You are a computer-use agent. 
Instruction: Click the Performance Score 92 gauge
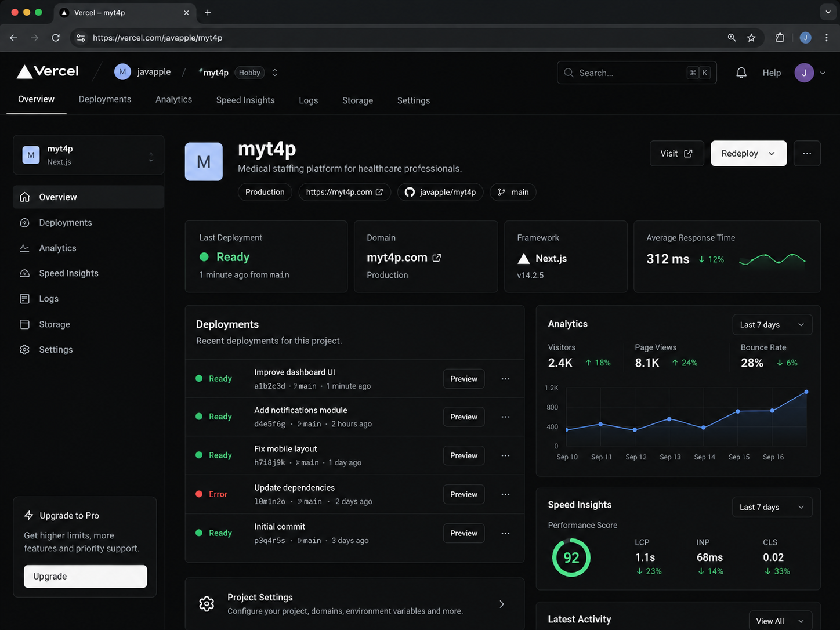pos(571,557)
